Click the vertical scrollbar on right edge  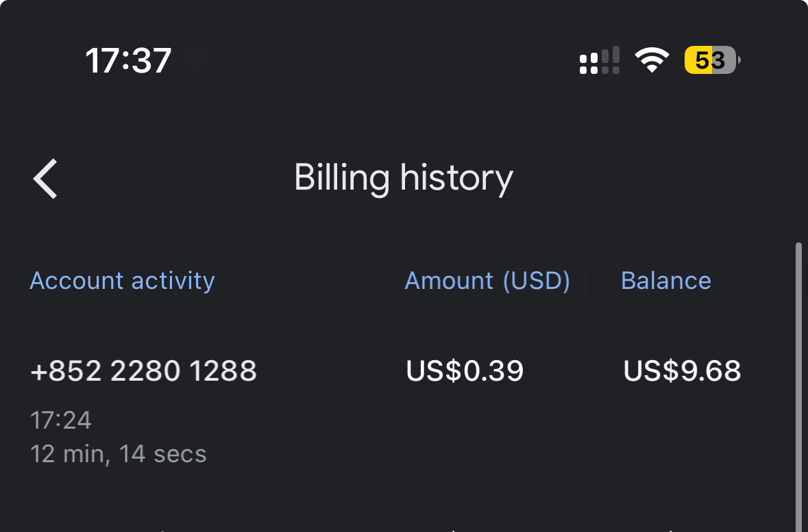click(798, 386)
